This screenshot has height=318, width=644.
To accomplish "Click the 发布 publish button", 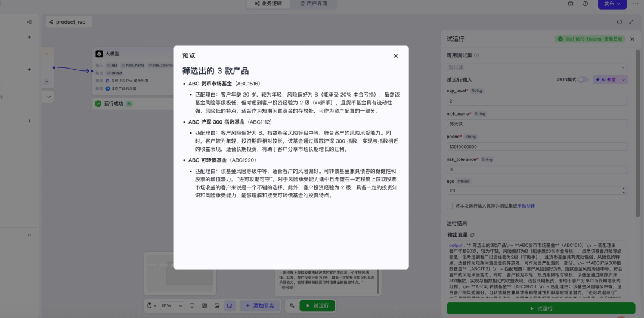I will click(x=612, y=4).
